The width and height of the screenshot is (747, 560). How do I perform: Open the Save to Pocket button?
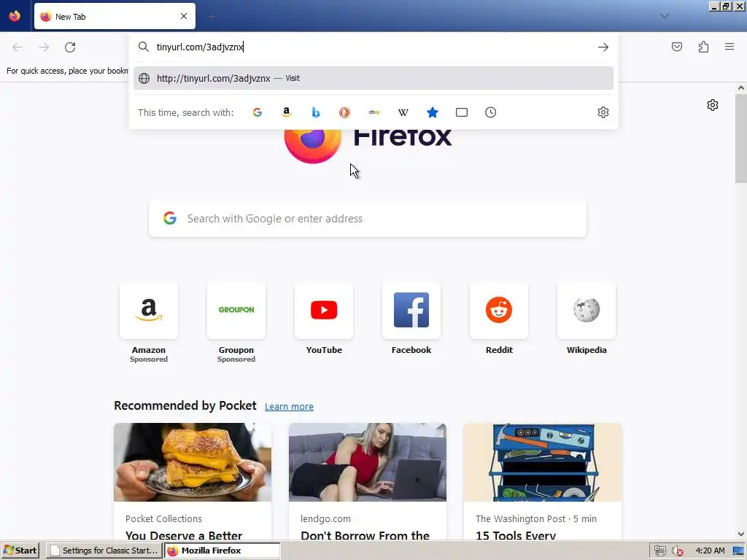click(x=676, y=47)
